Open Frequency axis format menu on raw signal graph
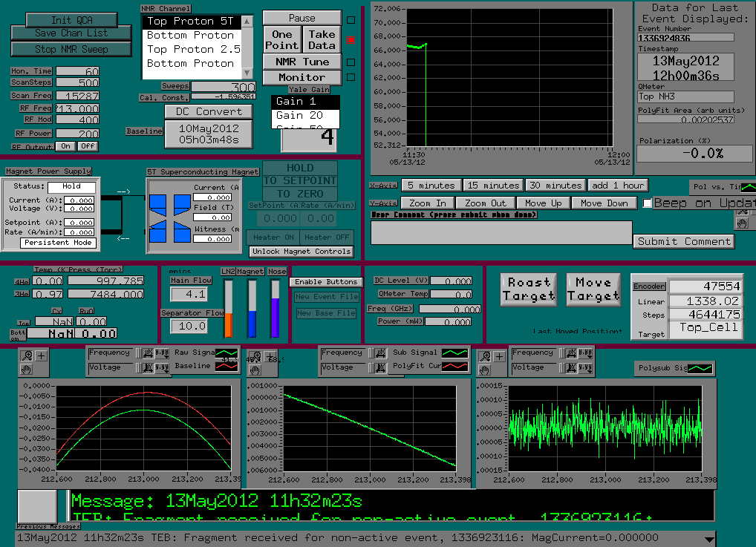Screen dimensions: 756x547 pyautogui.click(x=162, y=353)
